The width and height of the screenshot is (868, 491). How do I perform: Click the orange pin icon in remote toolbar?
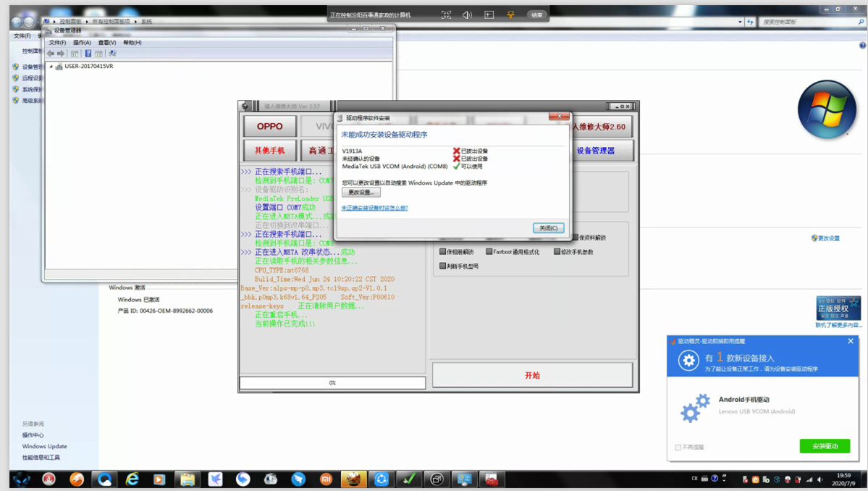coord(510,15)
